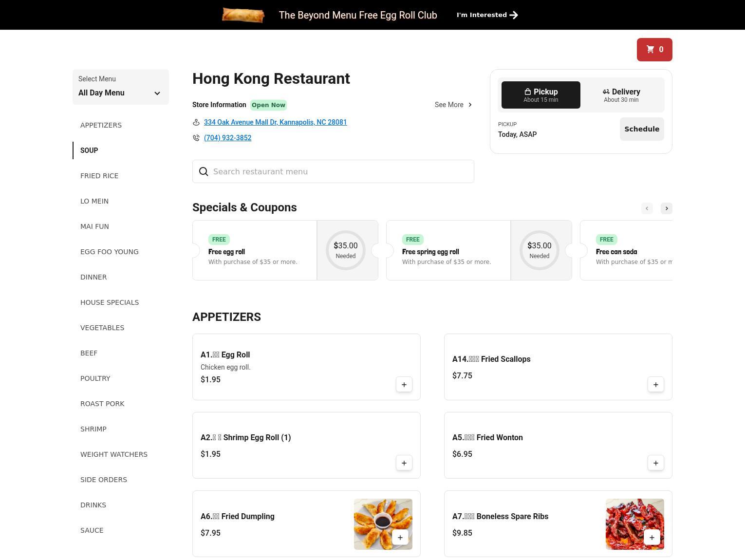745x560 pixels.
Task: Open the shopping cart button
Action: 654,50
